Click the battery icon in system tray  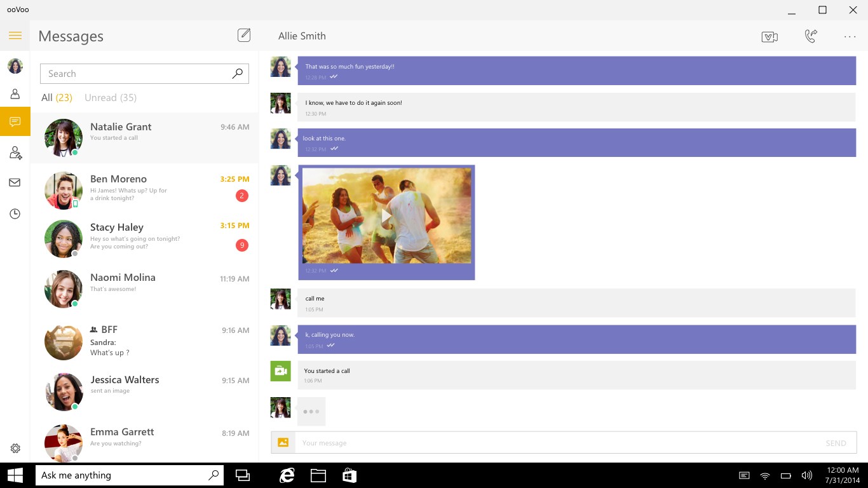[786, 476]
